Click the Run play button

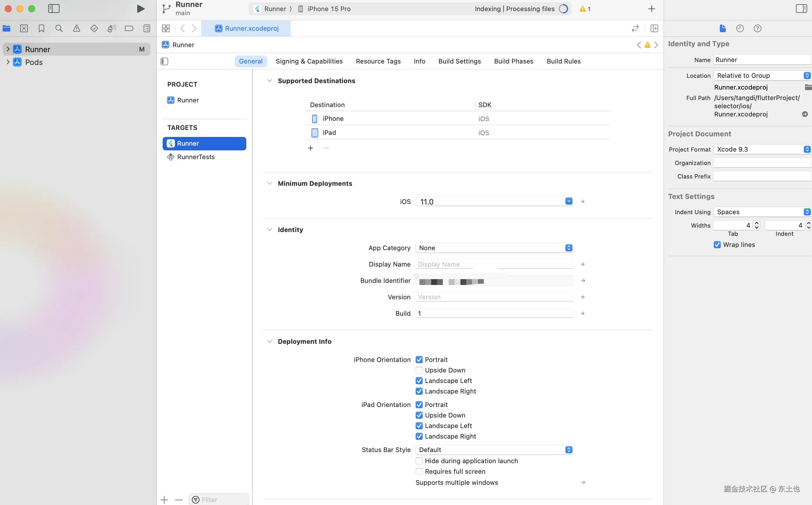point(141,9)
